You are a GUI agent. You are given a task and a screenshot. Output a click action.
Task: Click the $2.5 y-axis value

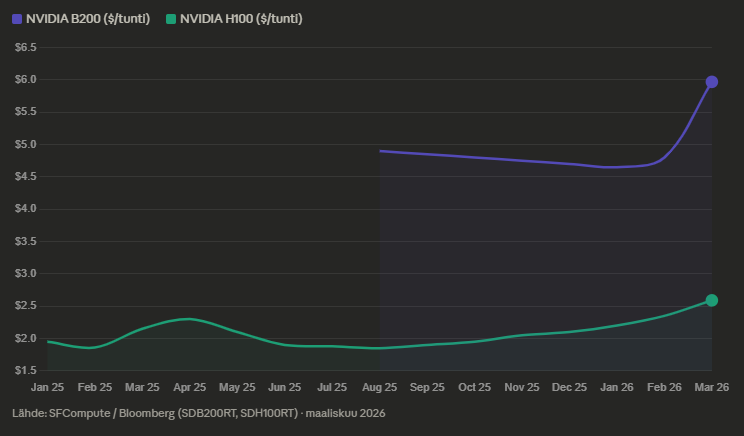point(26,306)
